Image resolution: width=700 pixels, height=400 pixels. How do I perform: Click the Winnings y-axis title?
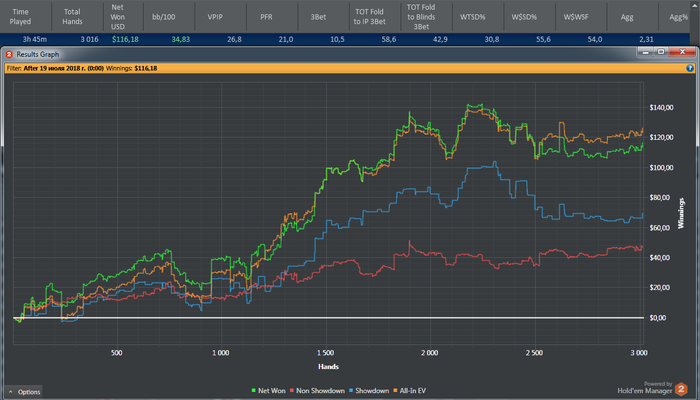click(x=681, y=213)
